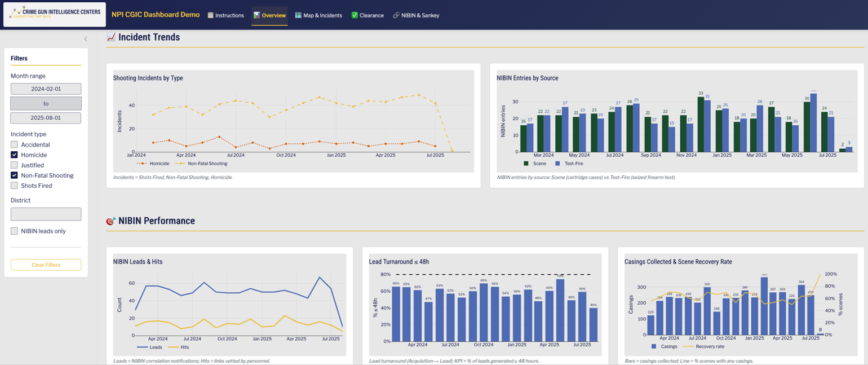
Task: Enable the Accidental incident type checkbox
Action: coord(14,144)
